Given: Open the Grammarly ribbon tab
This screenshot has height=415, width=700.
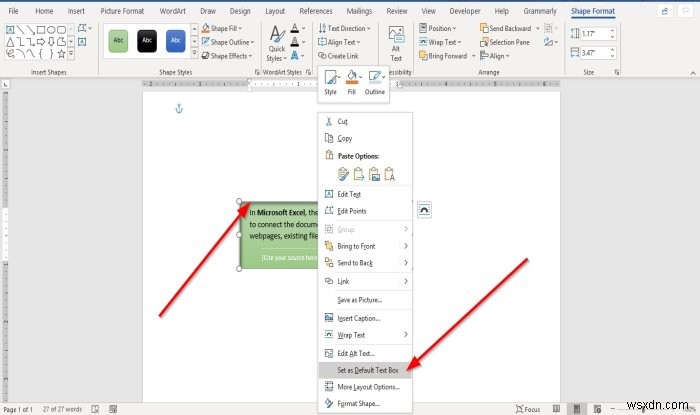Looking at the screenshot, I should click(540, 11).
